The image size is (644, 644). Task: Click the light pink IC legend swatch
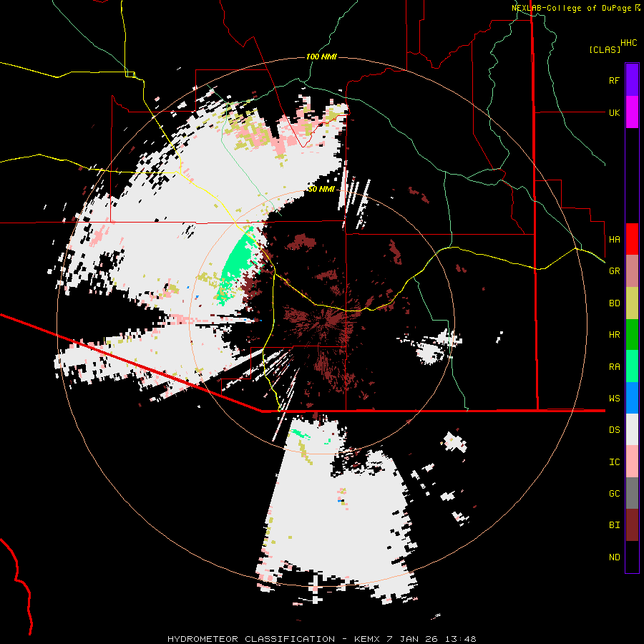[632, 462]
